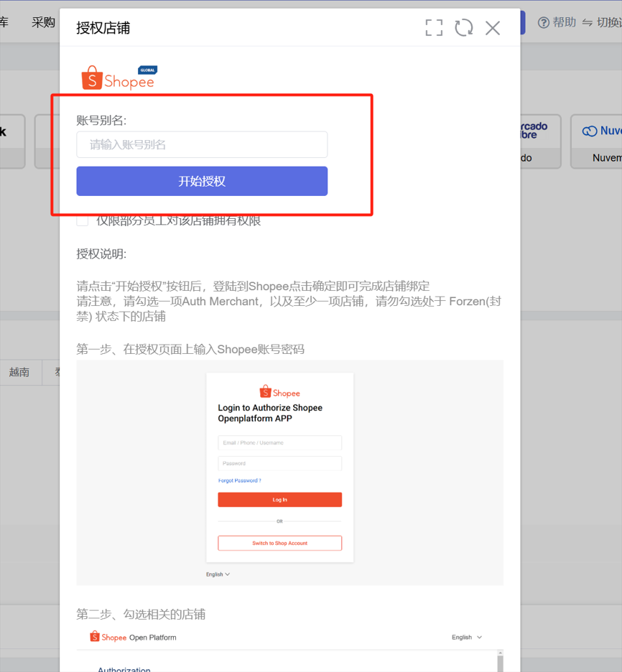Click the 第一步 instruction text
Screen dimensions: 622x672
click(x=190, y=350)
